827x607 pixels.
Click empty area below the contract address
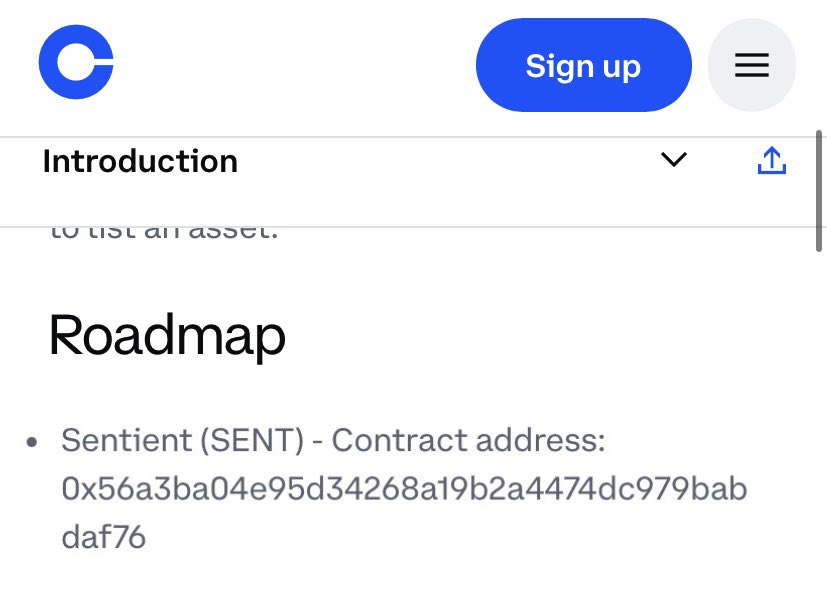pyautogui.click(x=400, y=580)
